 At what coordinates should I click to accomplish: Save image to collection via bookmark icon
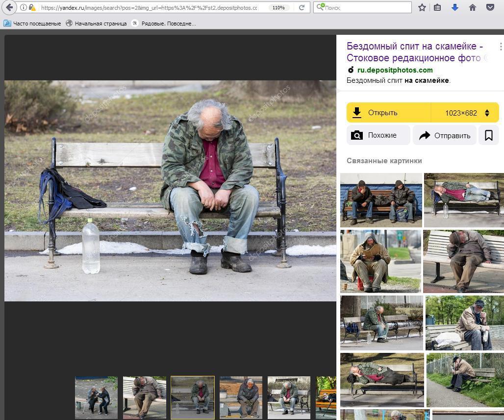(x=488, y=135)
